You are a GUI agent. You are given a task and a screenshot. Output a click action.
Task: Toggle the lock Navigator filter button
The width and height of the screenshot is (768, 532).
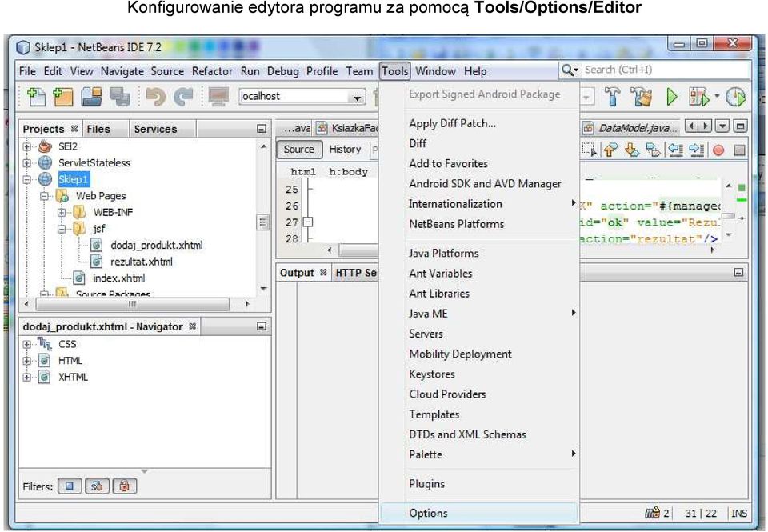[125, 486]
